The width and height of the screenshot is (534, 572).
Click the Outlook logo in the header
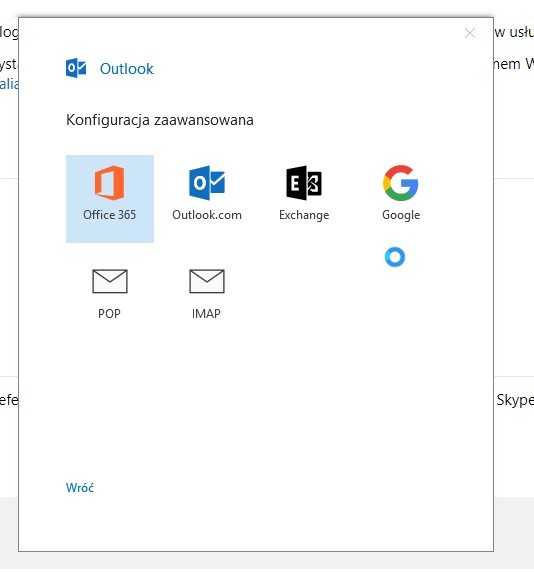coord(76,68)
